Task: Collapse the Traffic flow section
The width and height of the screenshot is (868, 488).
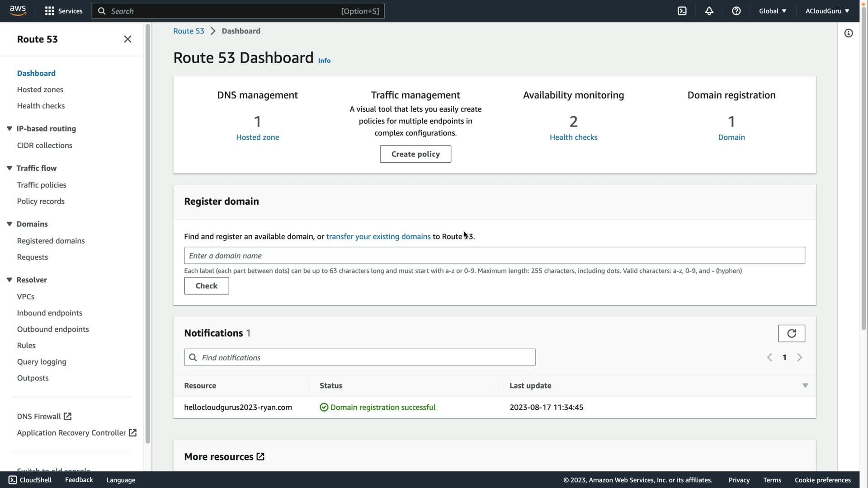Action: pyautogui.click(x=9, y=168)
